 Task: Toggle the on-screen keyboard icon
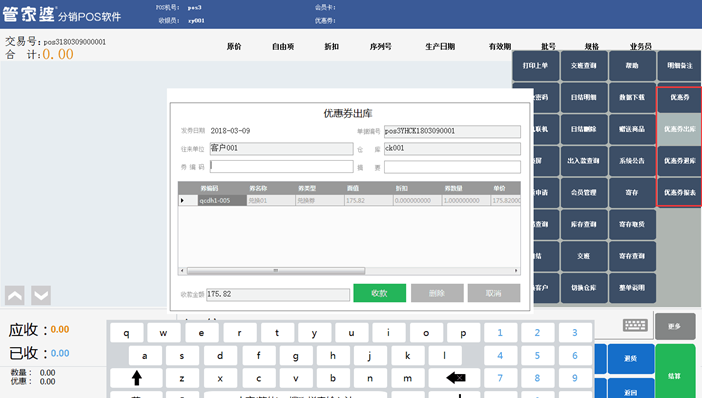tap(635, 325)
